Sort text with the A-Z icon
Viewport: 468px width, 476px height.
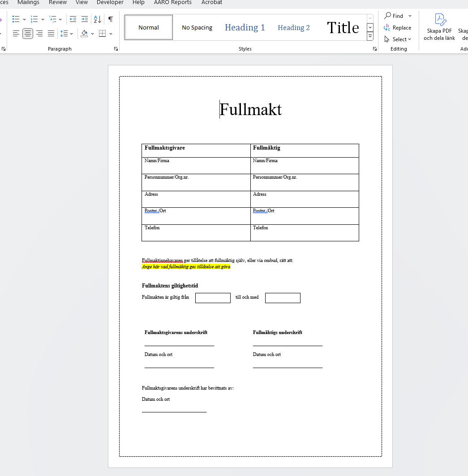pyautogui.click(x=97, y=19)
